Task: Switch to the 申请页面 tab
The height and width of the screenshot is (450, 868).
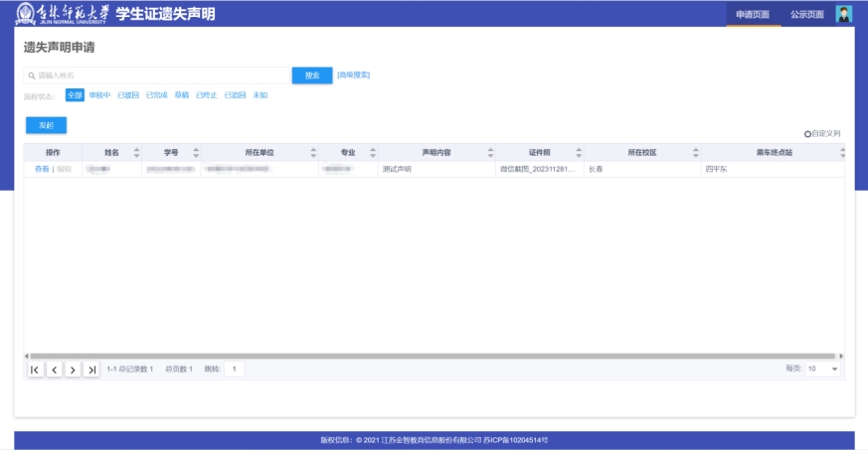Action: tap(753, 14)
